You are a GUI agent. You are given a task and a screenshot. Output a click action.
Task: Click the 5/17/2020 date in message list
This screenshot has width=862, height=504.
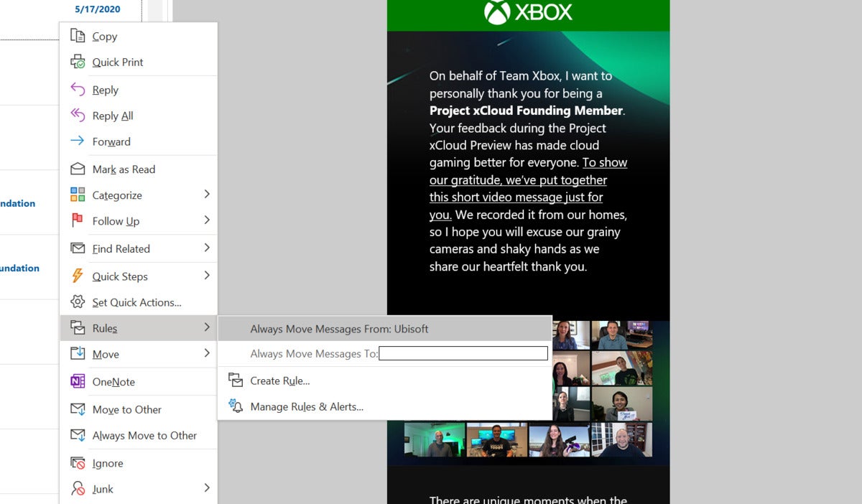coord(98,9)
